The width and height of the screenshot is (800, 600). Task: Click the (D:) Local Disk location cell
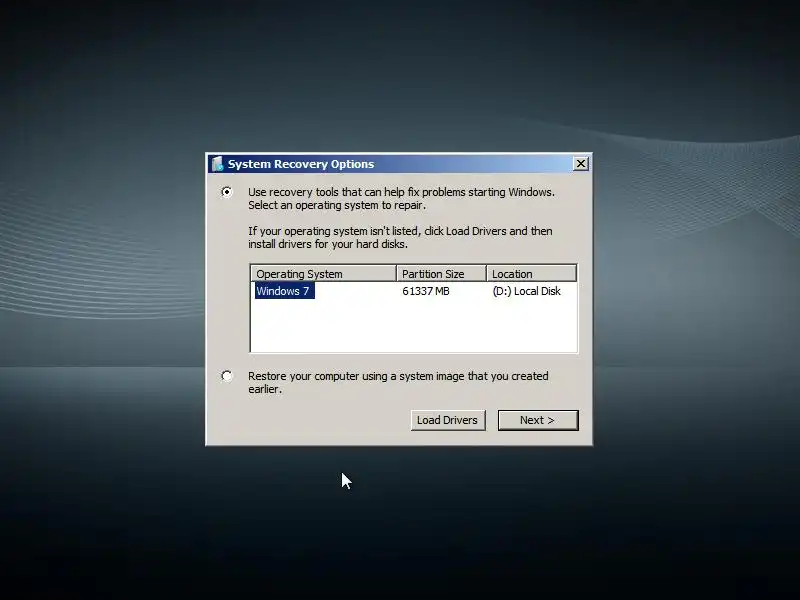coord(526,291)
